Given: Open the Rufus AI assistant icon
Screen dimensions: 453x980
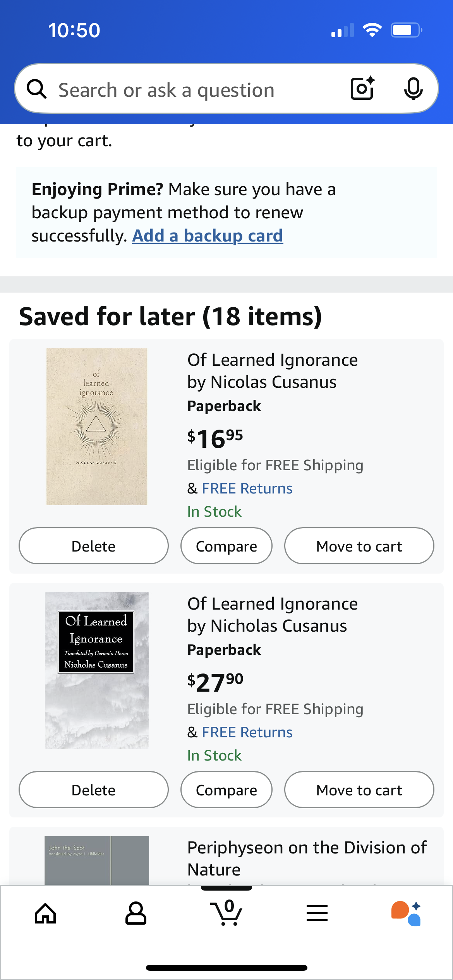Looking at the screenshot, I should [x=406, y=913].
